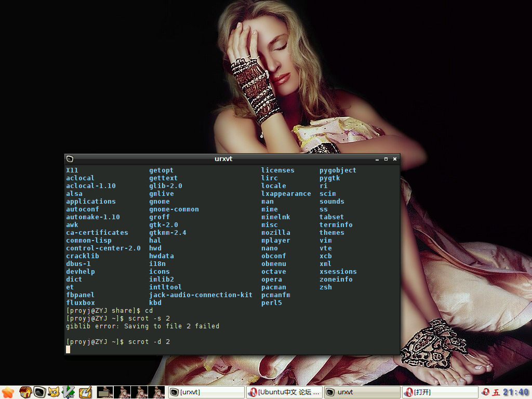Screen dimensions: 532x399
Task: Click 'gnome-common' directory name
Action: pos(174,209)
